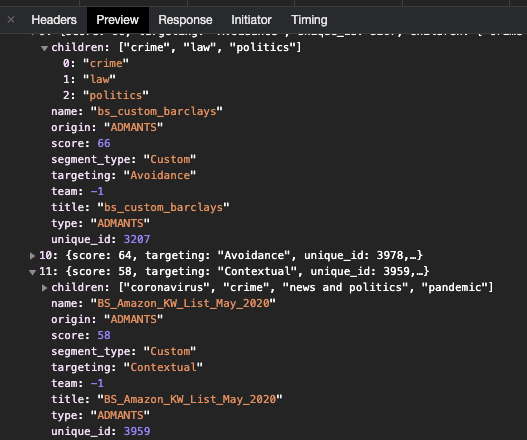This screenshot has height=440, width=527.
Task: Select array item 0 "crime"
Action: [96, 63]
